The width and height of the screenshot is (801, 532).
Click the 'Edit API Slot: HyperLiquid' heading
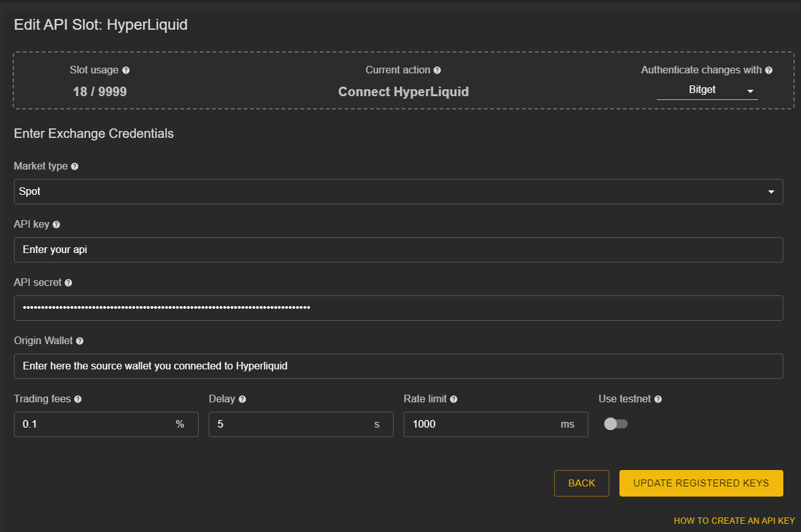tap(101, 25)
